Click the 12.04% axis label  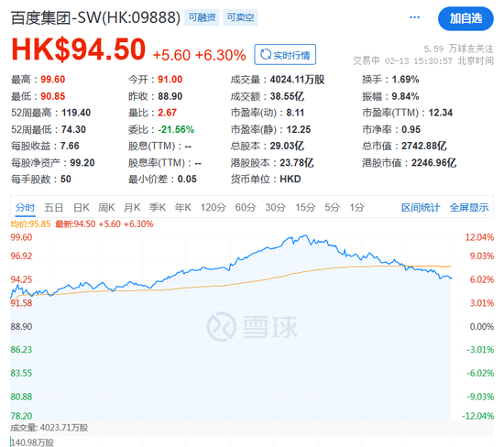479,237
